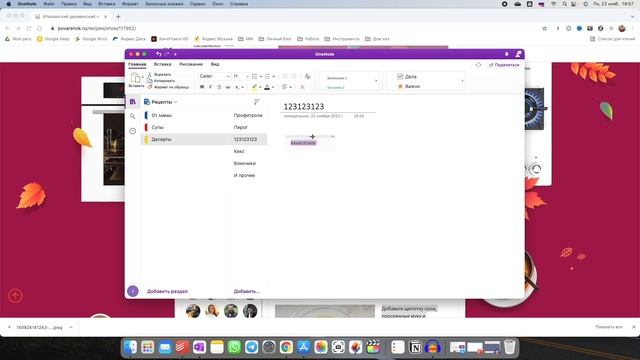Open the Кекс page

[248, 151]
